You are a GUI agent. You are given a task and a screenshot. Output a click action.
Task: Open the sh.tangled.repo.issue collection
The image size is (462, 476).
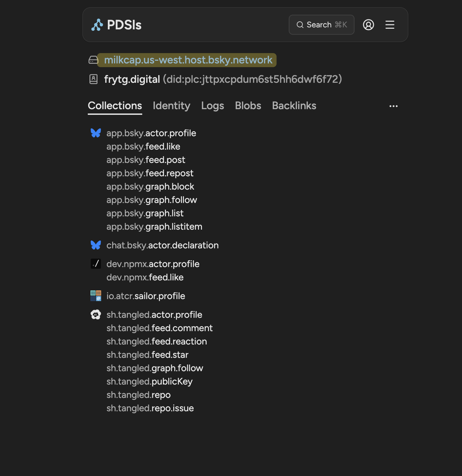click(150, 408)
